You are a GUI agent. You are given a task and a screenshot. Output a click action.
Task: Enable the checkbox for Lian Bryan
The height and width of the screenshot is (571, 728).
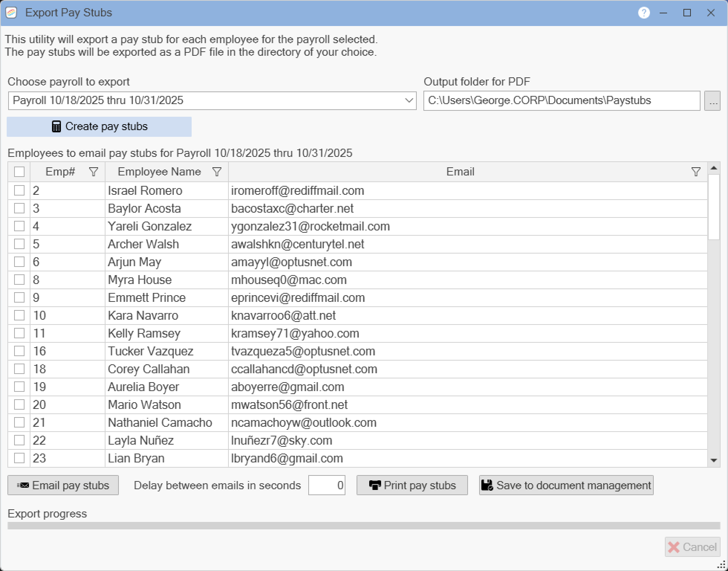[x=19, y=458]
